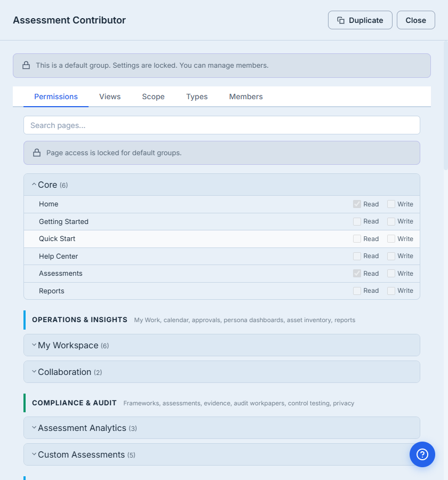
Task: Toggle Write checkbox for Getting Started
Action: pyautogui.click(x=391, y=221)
